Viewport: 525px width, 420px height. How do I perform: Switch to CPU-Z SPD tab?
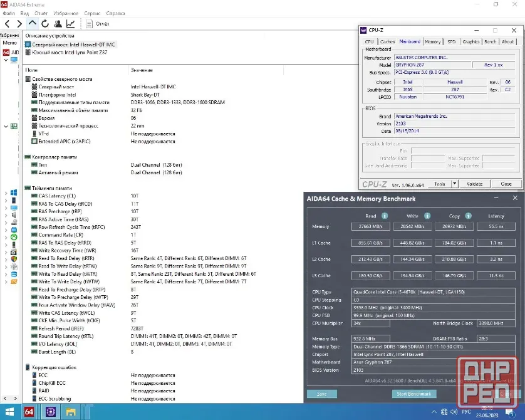pos(451,41)
